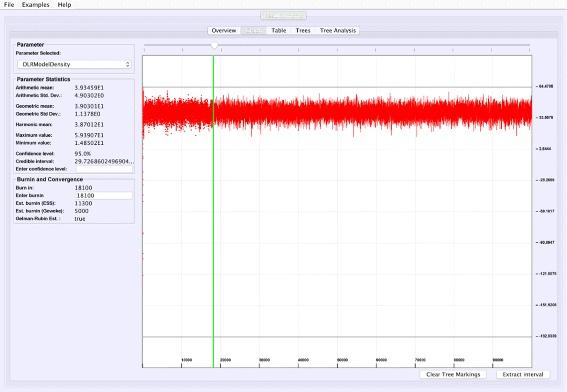Viewport: 567px width, 392px height.
Task: Select the greyed-out tab next to Overview
Action: [x=253, y=31]
